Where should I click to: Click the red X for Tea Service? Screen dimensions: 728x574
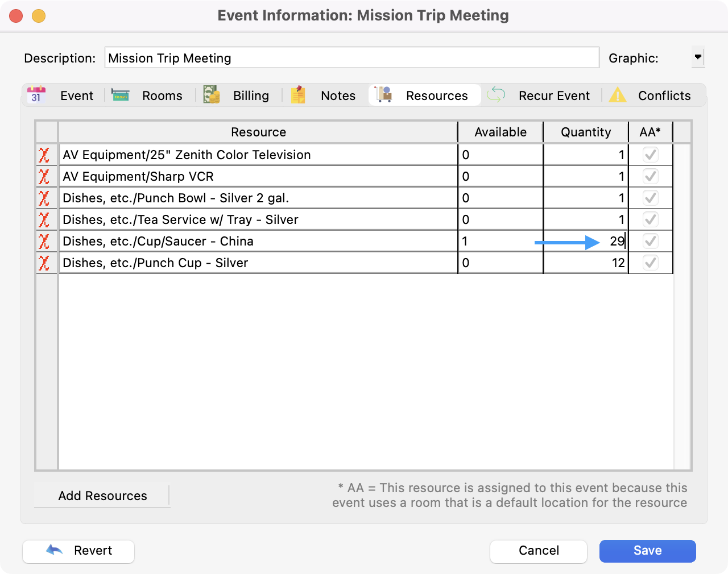point(44,220)
